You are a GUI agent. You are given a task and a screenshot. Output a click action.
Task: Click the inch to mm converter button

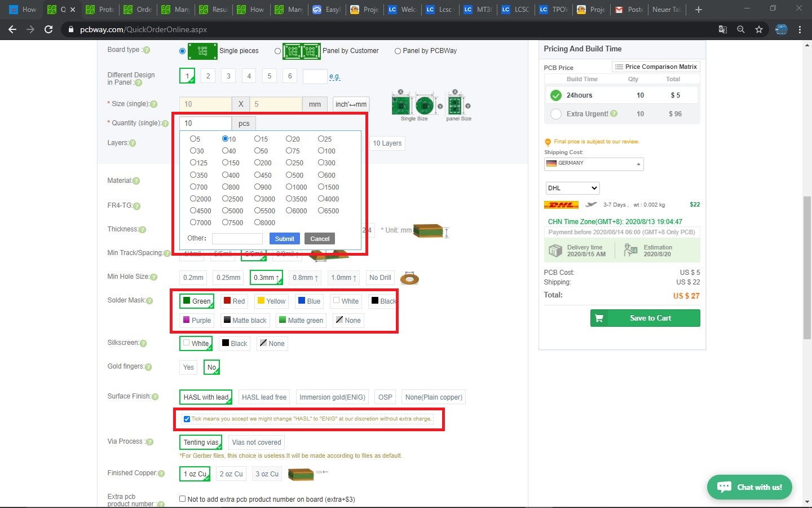tap(351, 104)
